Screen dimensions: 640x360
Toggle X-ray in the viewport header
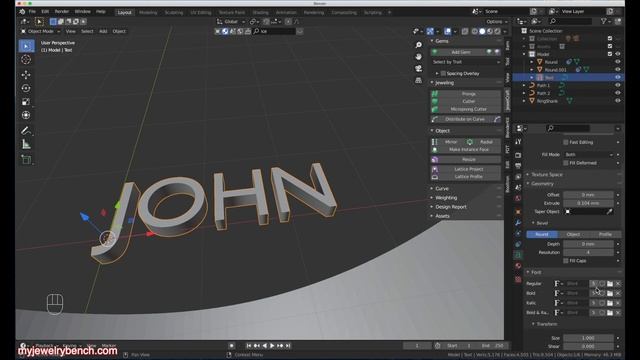point(464,31)
